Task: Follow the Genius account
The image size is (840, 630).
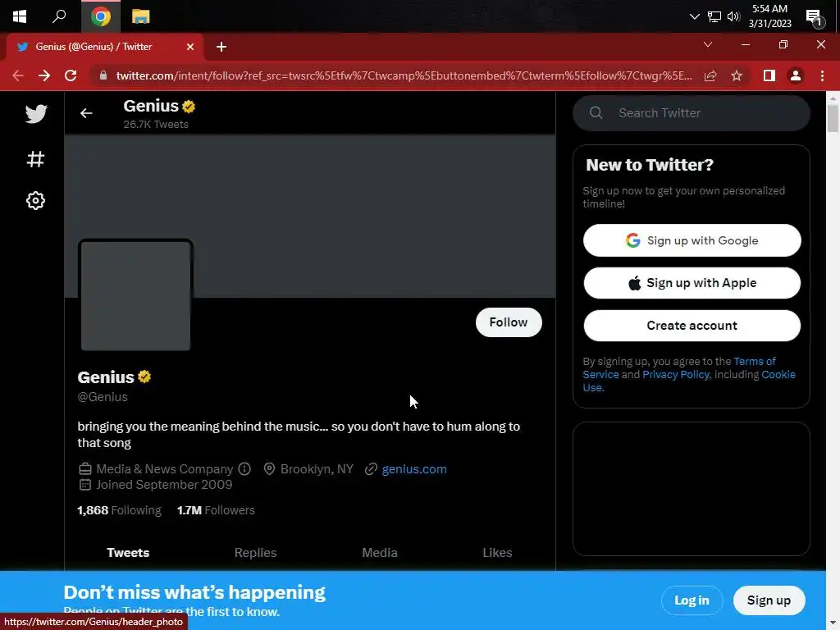Action: 509,322
